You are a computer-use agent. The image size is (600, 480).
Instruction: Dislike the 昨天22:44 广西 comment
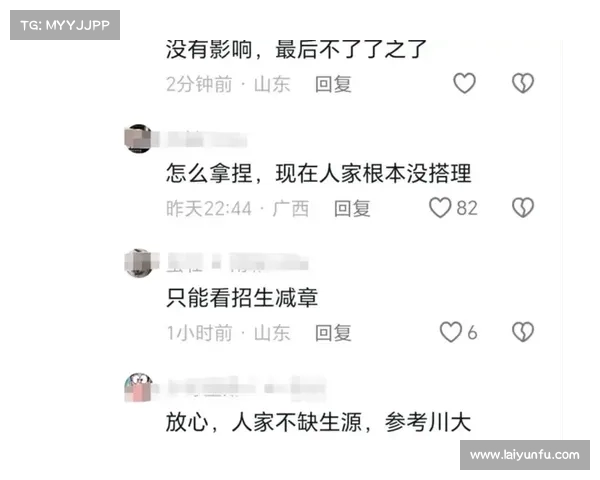coord(523,208)
